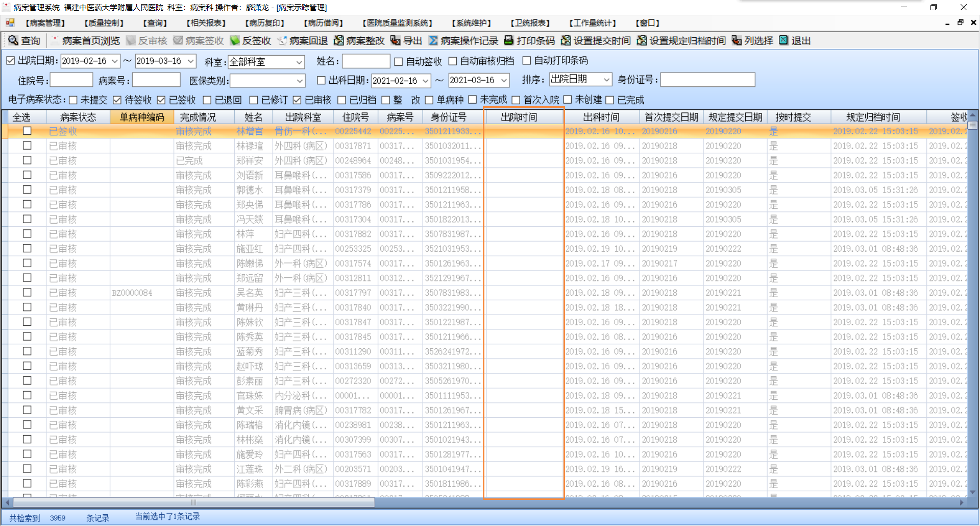Expand the 医保类别 dropdown
980x526 pixels.
click(300, 81)
